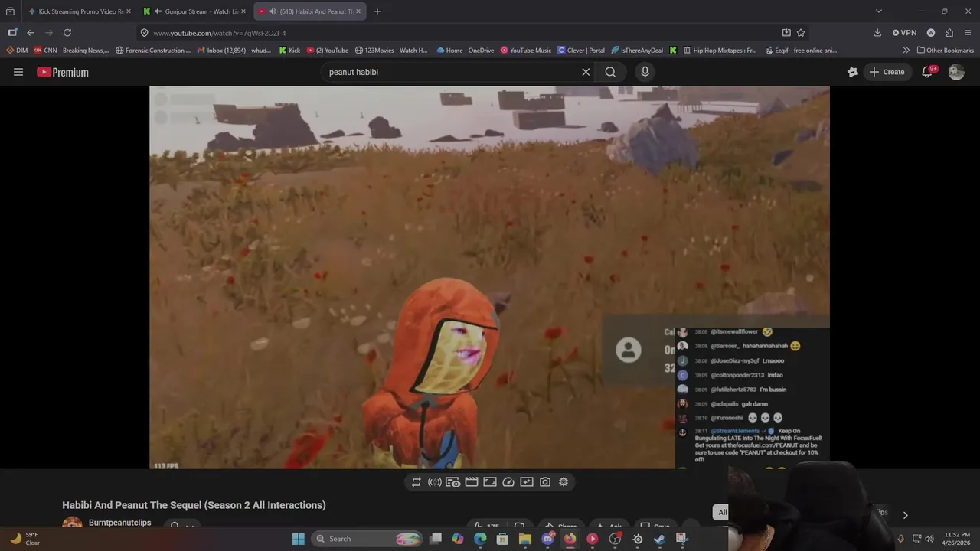
Task: Open the enhancer settings gear
Action: (x=563, y=482)
